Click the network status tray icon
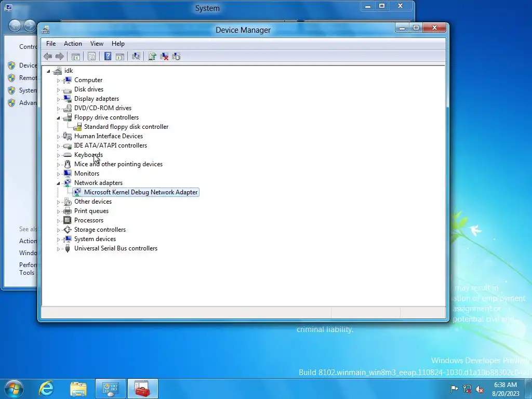532x399 pixels. point(467,389)
